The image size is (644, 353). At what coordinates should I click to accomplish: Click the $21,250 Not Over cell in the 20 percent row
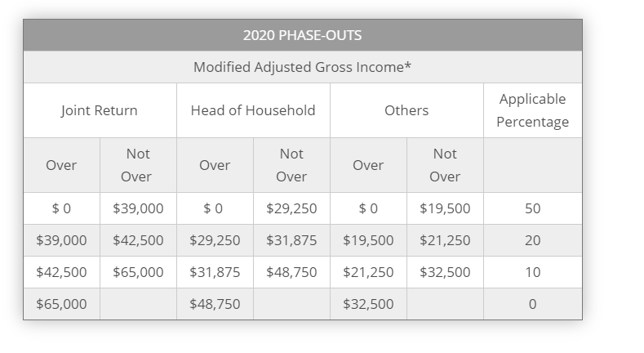tap(445, 240)
